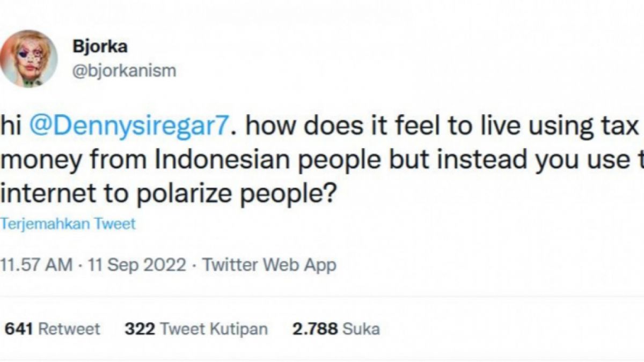Viewport: 644px width, 362px height.
Task: Click the Twitter Web App source label
Action: pos(267,263)
